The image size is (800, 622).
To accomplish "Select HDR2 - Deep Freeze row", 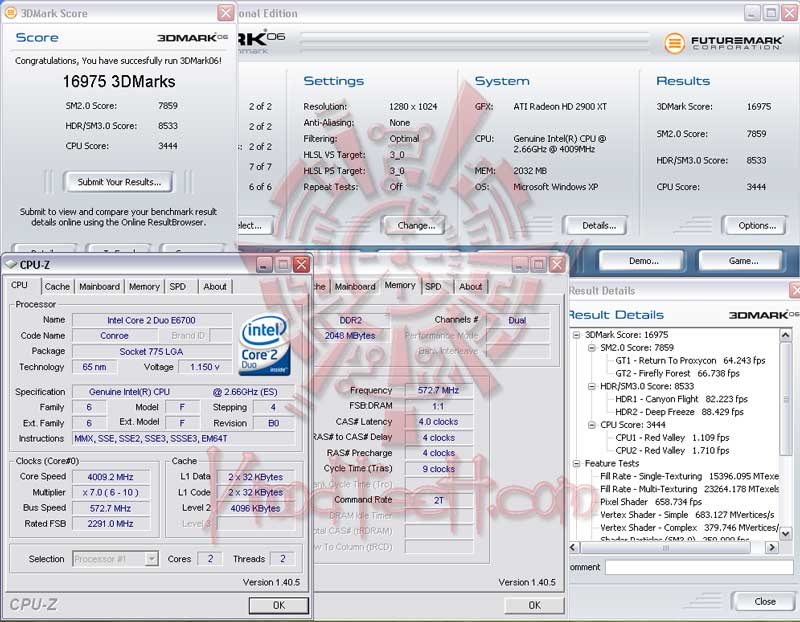I will [679, 412].
